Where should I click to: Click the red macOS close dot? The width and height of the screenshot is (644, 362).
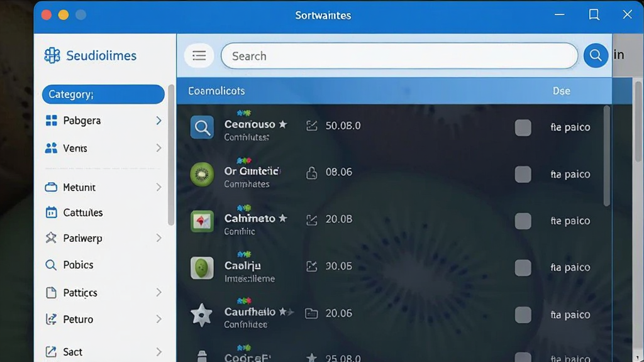(x=47, y=15)
